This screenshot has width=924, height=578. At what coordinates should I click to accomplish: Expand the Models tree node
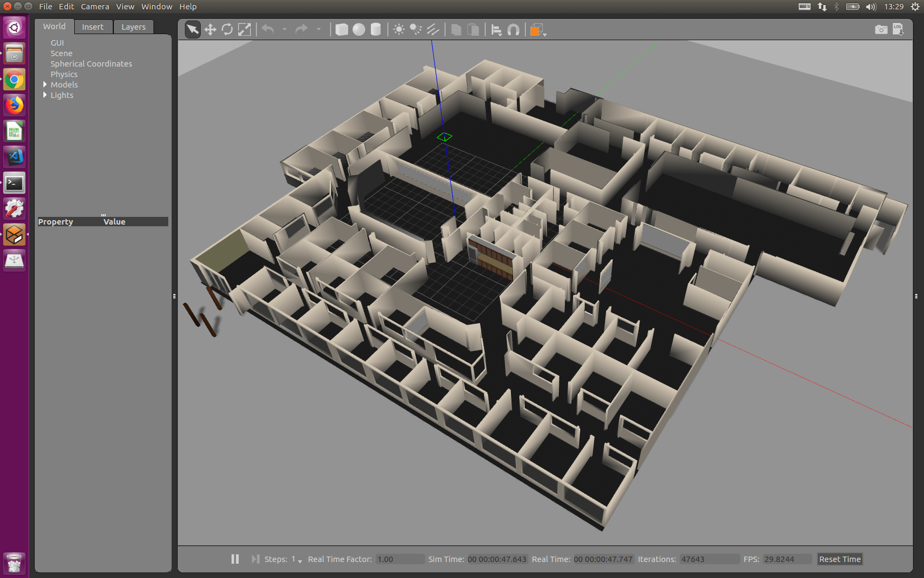pyautogui.click(x=45, y=84)
